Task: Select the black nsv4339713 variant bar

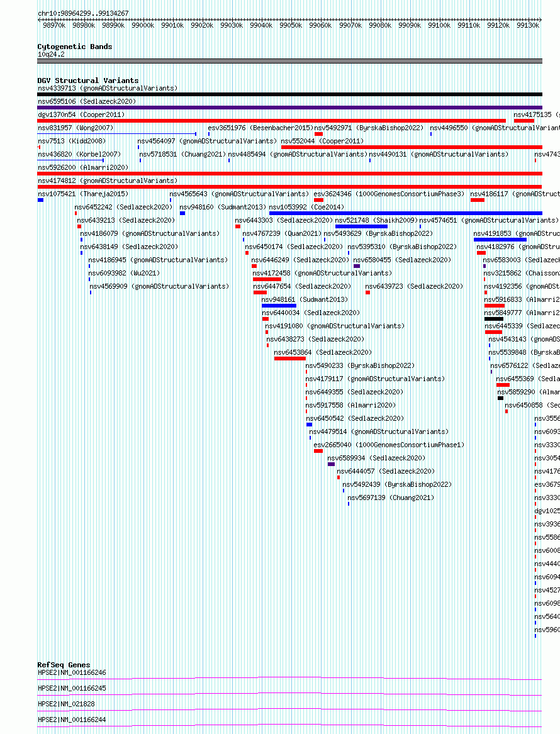Action: point(290,94)
